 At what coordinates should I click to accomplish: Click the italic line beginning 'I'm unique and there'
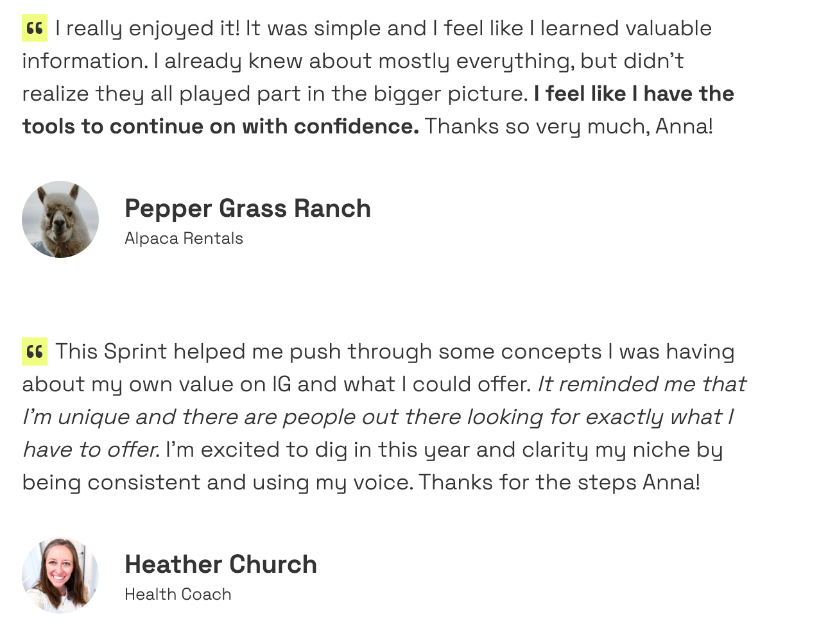378,418
